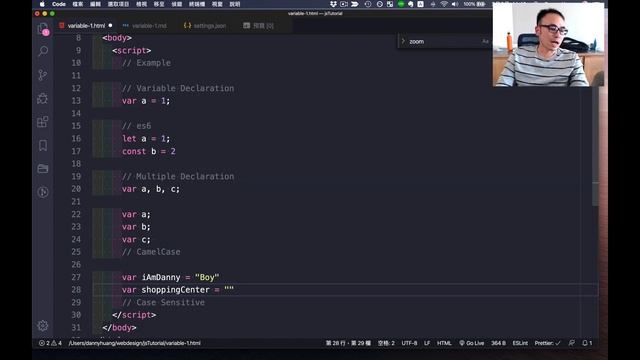Image resolution: width=640 pixels, height=360 pixels.
Task: Open the Run and Debug view
Action: pyautogui.click(x=43, y=98)
